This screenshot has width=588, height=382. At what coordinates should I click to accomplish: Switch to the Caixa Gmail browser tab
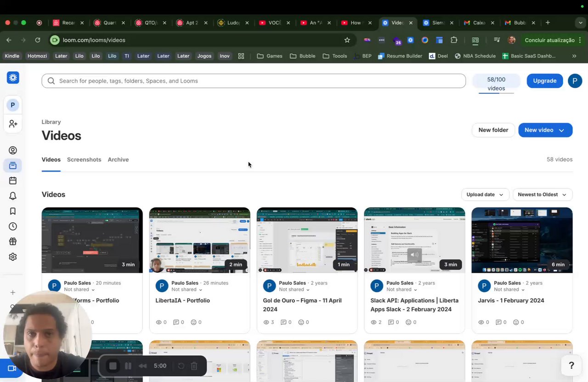pos(480,22)
